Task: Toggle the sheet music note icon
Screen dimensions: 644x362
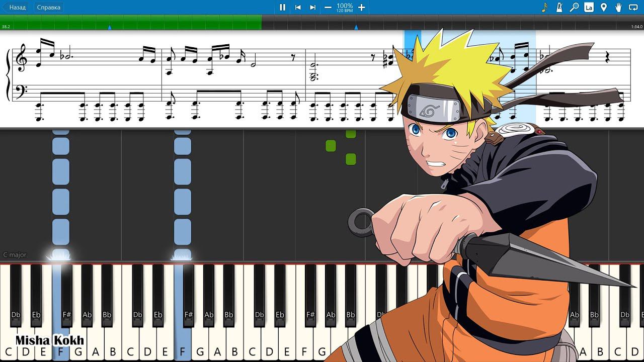Action: coord(544,7)
